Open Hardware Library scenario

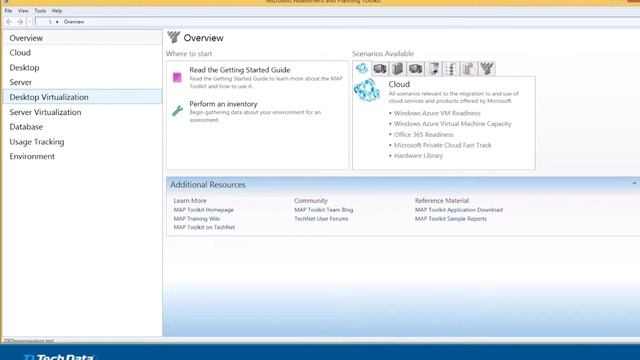coord(418,156)
